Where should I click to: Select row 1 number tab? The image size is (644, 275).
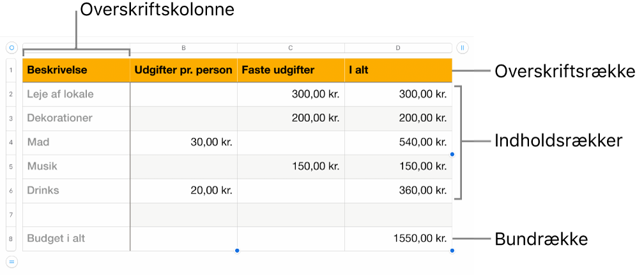point(11,70)
